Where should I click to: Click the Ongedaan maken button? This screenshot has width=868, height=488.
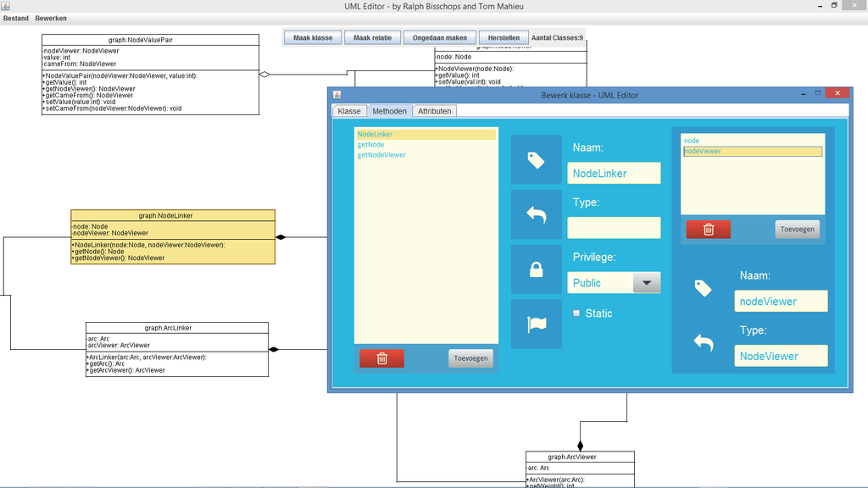click(x=440, y=37)
